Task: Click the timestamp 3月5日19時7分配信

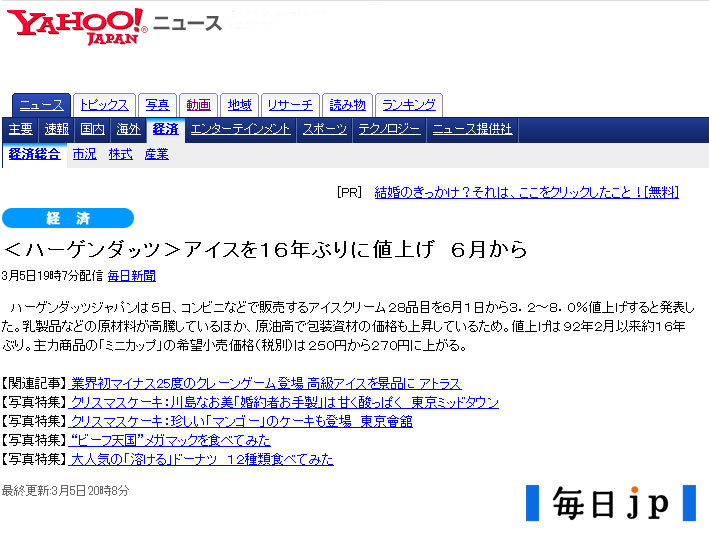Action: point(52,276)
